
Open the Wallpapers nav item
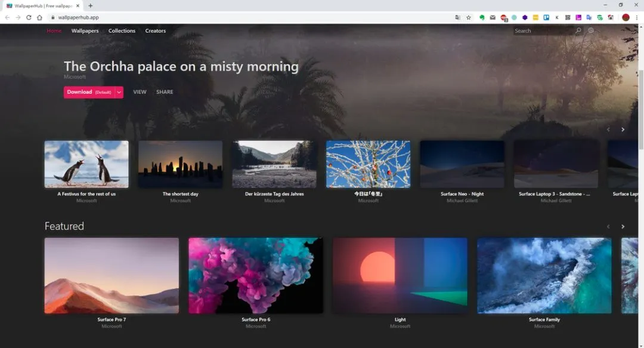tap(85, 31)
